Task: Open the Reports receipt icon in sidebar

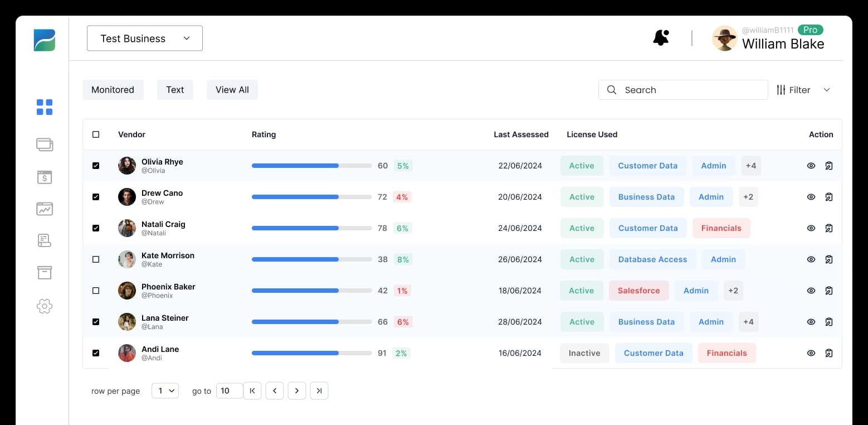Action: (x=44, y=240)
